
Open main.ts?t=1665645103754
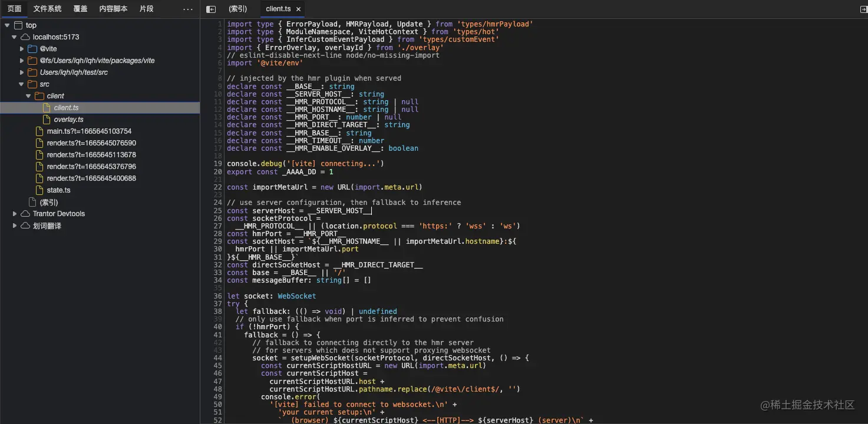[89, 131]
